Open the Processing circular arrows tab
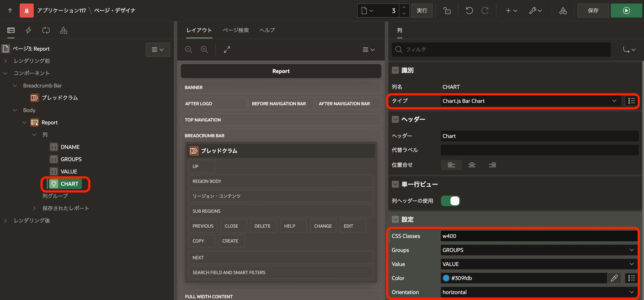 46,30
